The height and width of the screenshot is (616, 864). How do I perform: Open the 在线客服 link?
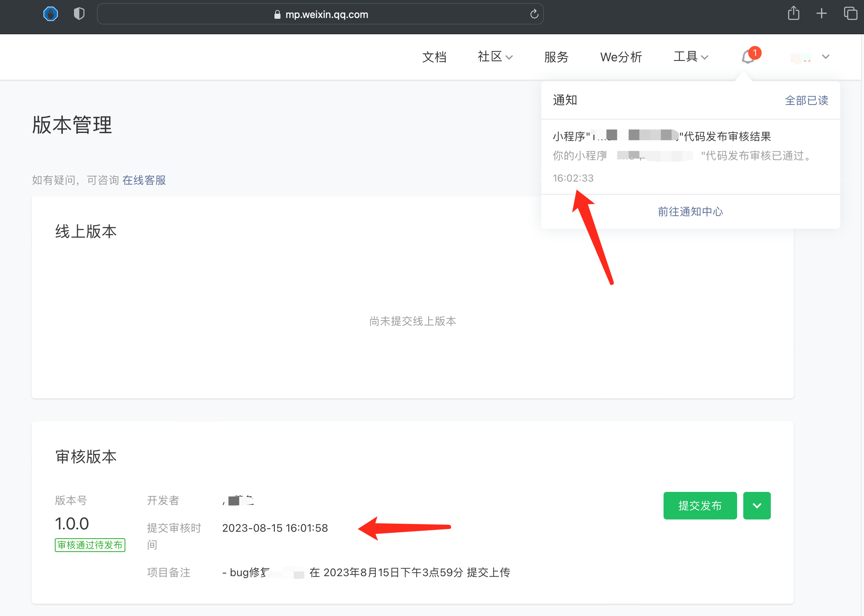(144, 180)
